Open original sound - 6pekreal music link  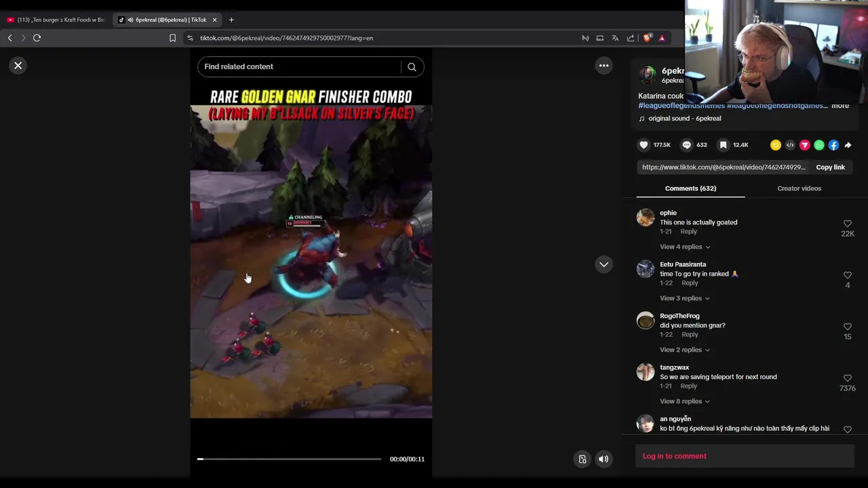(679, 119)
